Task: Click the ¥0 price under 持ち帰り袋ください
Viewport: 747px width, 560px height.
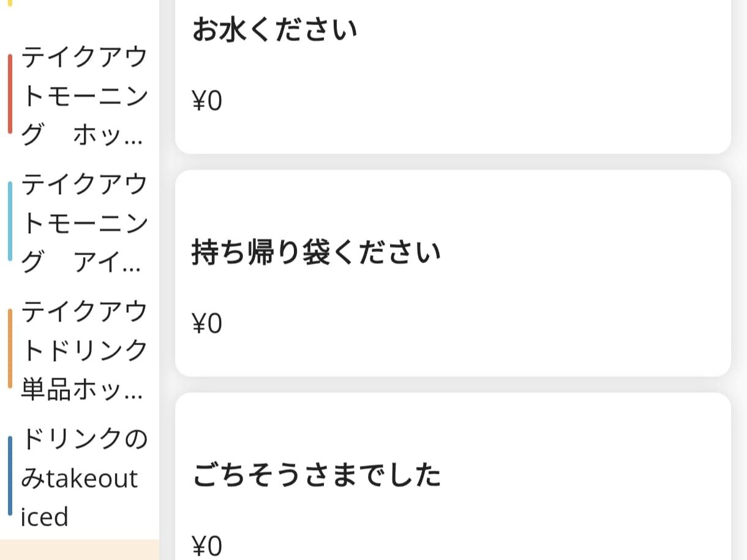Action: [x=207, y=324]
